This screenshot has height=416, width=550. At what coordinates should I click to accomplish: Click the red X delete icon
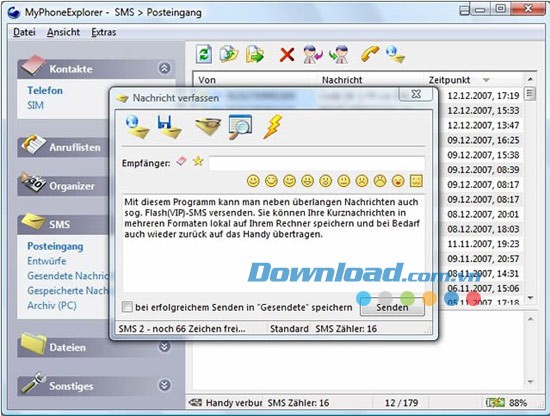click(x=287, y=55)
